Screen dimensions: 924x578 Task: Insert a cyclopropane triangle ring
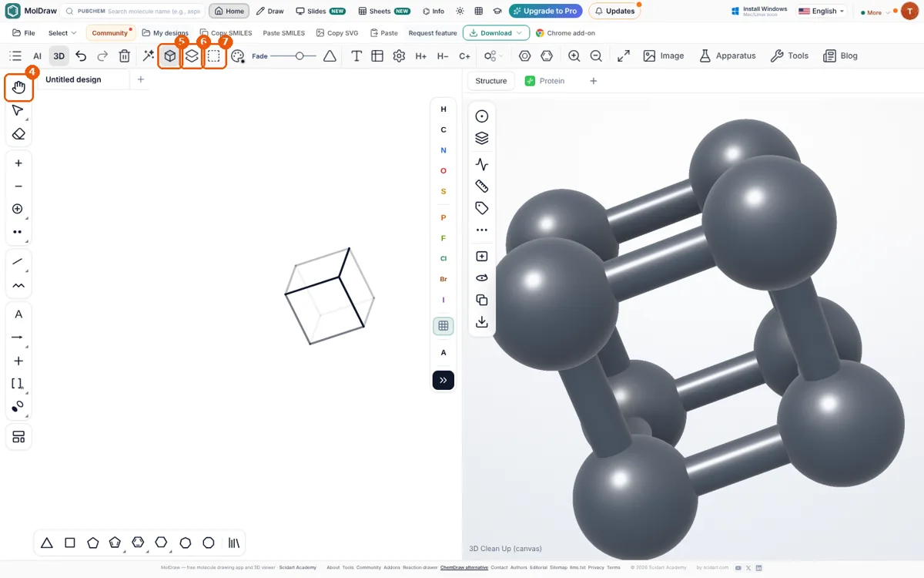point(47,543)
